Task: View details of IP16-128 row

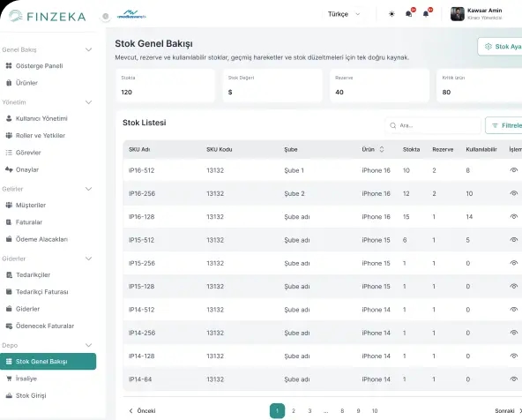Action: point(514,217)
